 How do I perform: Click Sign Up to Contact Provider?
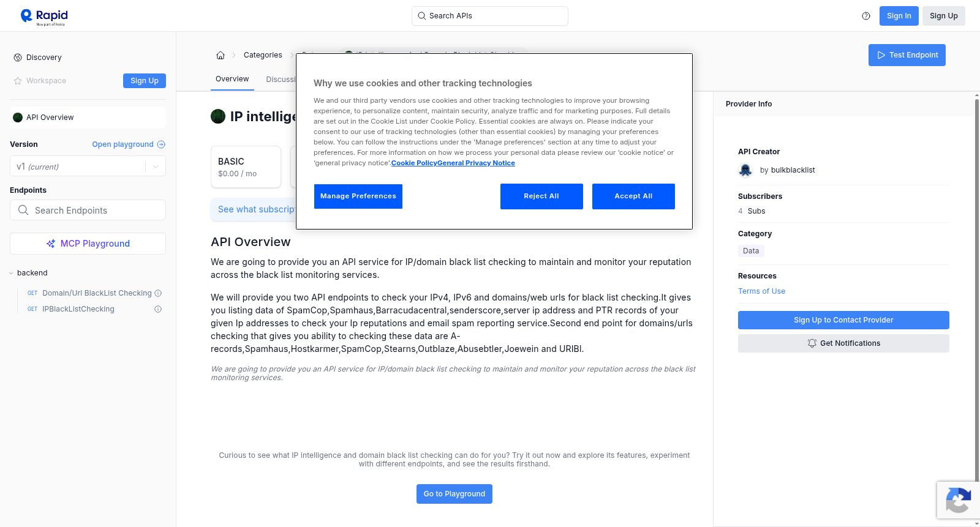pyautogui.click(x=843, y=320)
